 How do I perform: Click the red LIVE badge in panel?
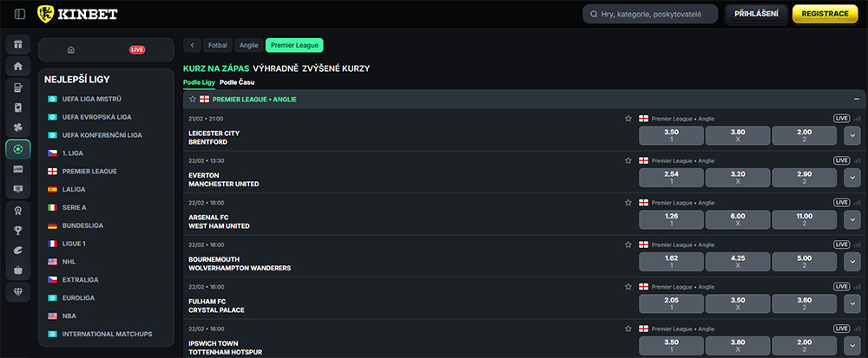(137, 49)
